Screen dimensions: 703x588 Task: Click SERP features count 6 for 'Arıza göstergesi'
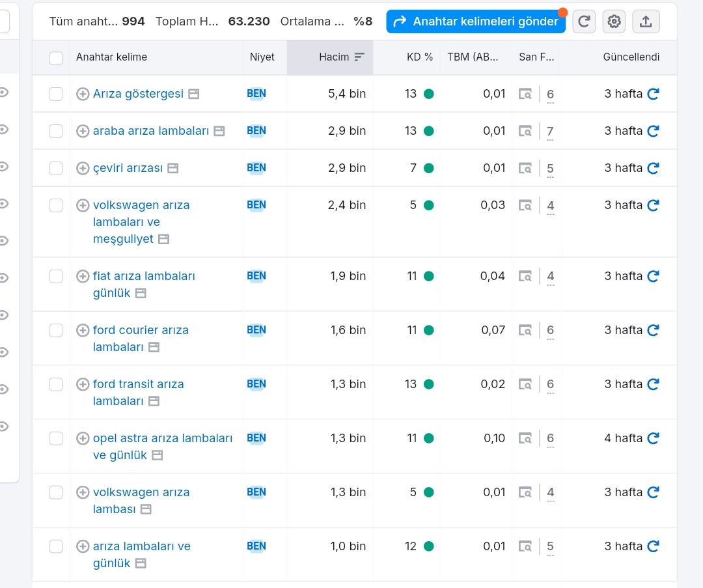550,94
